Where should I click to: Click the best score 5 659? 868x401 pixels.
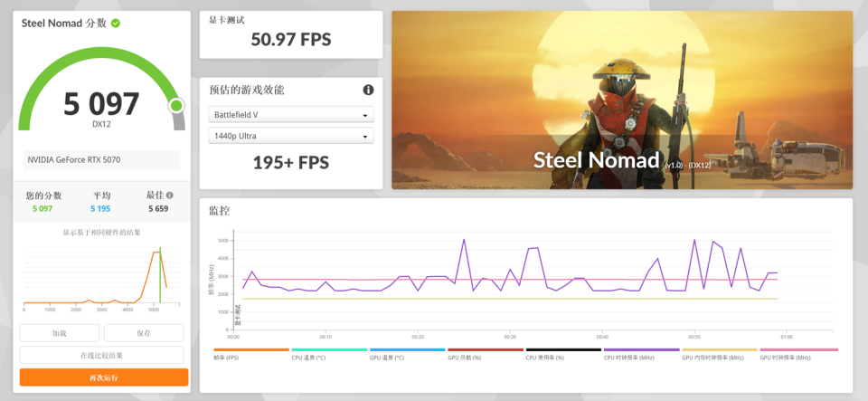tap(158, 209)
